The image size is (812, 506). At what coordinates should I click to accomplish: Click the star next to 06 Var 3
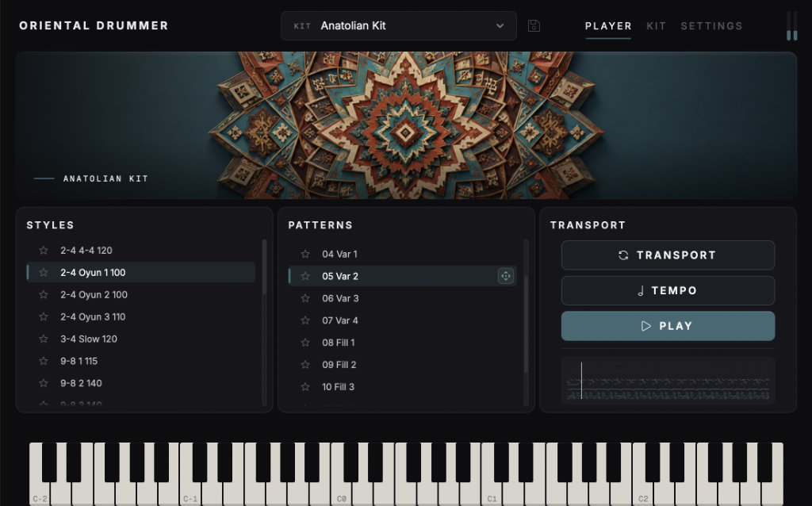point(305,298)
